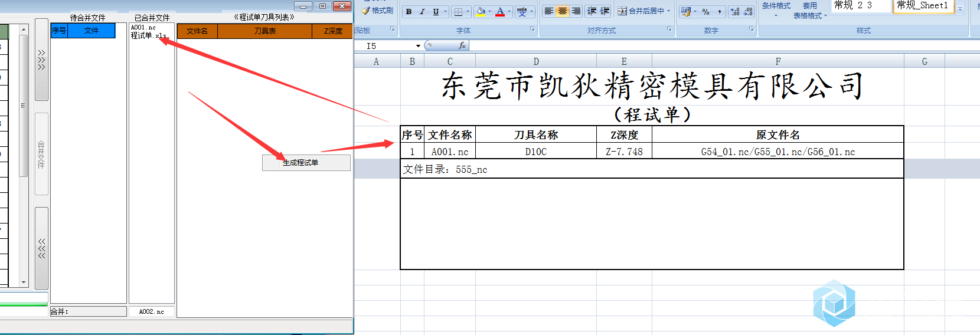This screenshot has height=335, width=980.
Task: Apply the red font color A
Action: (x=500, y=11)
